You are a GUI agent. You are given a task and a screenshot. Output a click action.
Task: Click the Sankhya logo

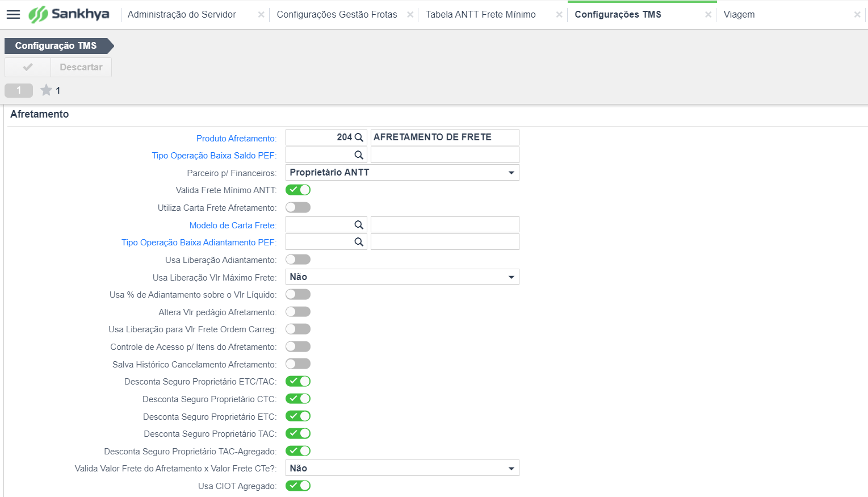point(69,14)
